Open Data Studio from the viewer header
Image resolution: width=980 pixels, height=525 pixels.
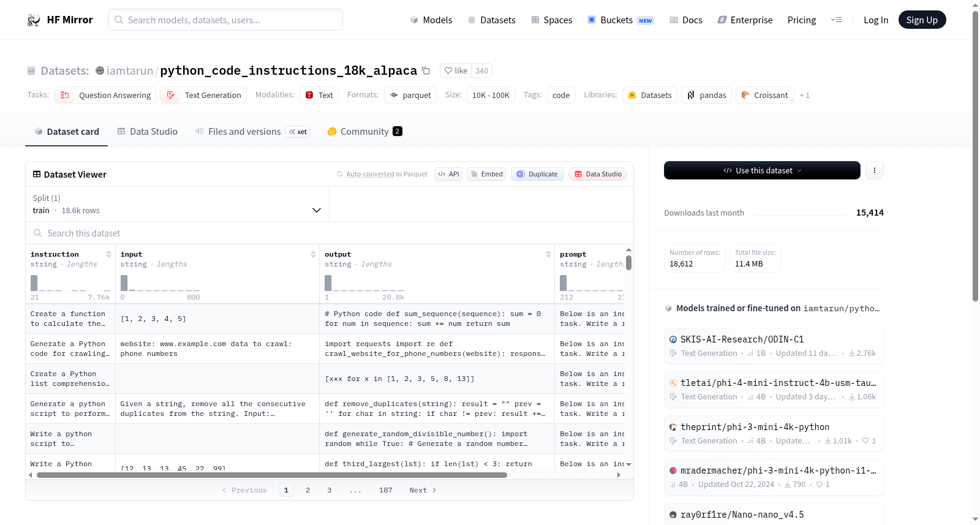[598, 174]
